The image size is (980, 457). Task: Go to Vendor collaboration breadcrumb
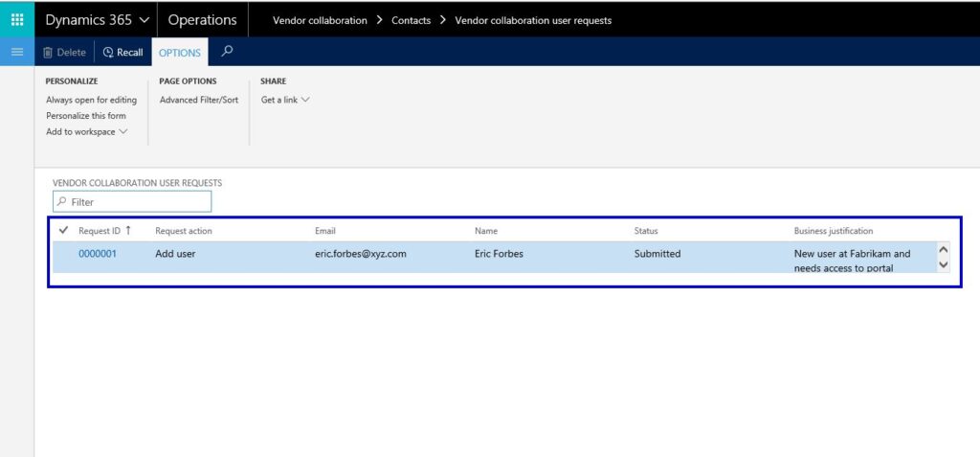click(320, 21)
